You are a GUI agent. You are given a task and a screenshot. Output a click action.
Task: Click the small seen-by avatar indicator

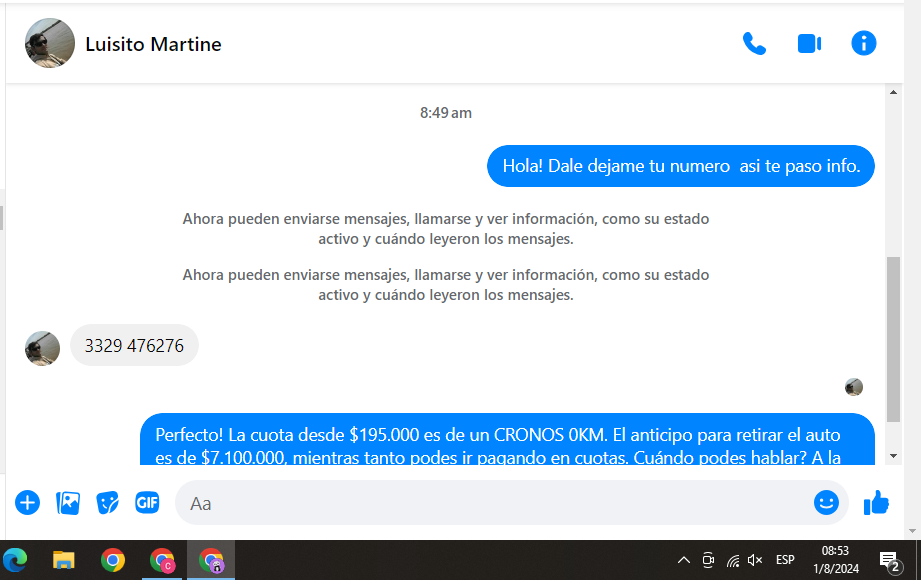[x=853, y=387]
